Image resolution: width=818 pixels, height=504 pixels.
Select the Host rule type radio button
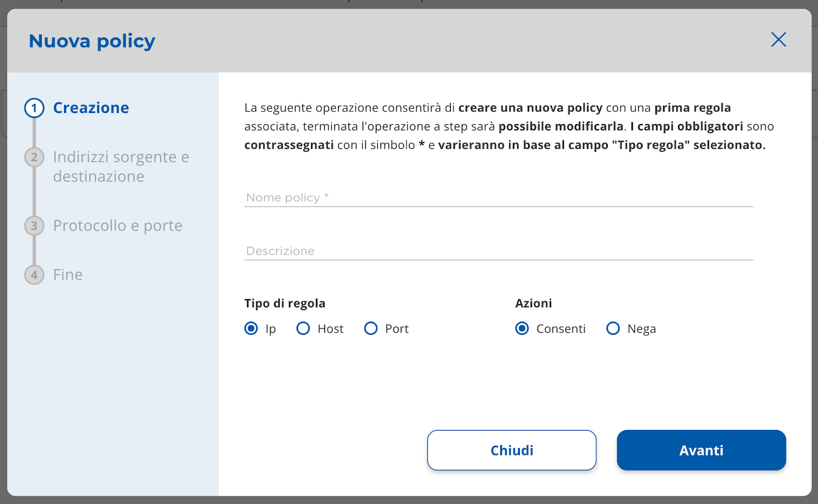[303, 328]
